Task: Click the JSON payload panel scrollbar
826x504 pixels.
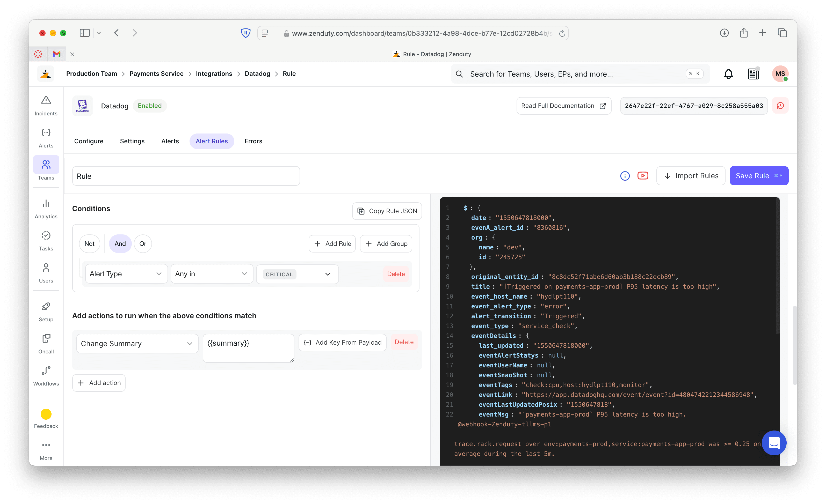Action: tap(777, 266)
